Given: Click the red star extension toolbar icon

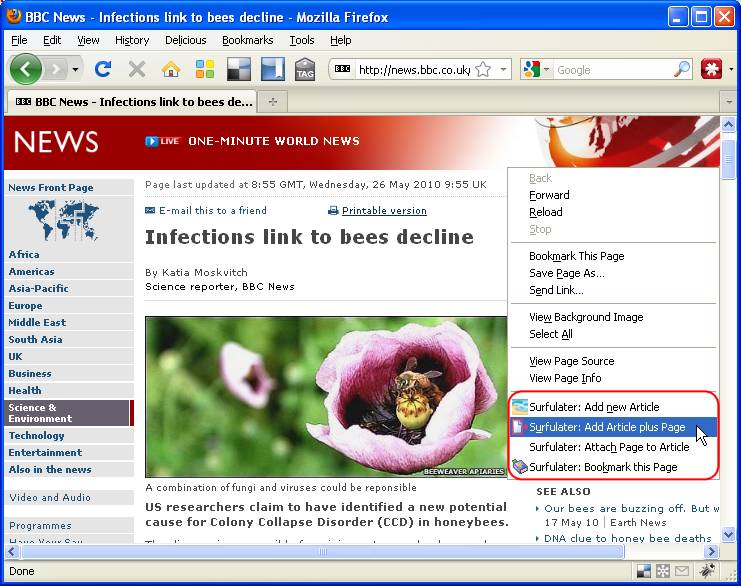Looking at the screenshot, I should pos(712,69).
